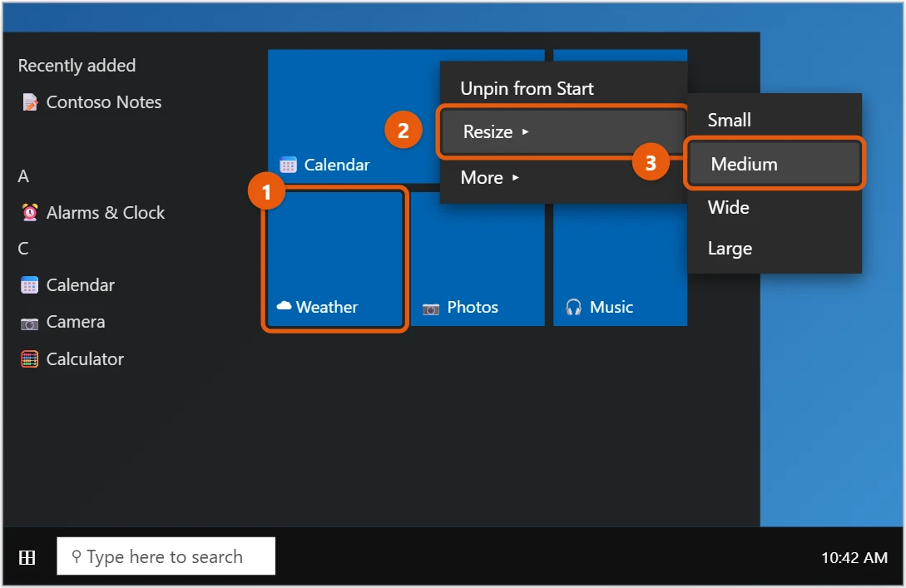Open the Photos tile

pos(478,259)
